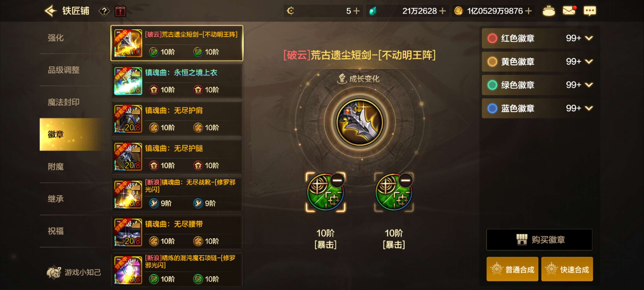Open the question mark help icon
Screen dimensions: 644x290
coord(104,11)
